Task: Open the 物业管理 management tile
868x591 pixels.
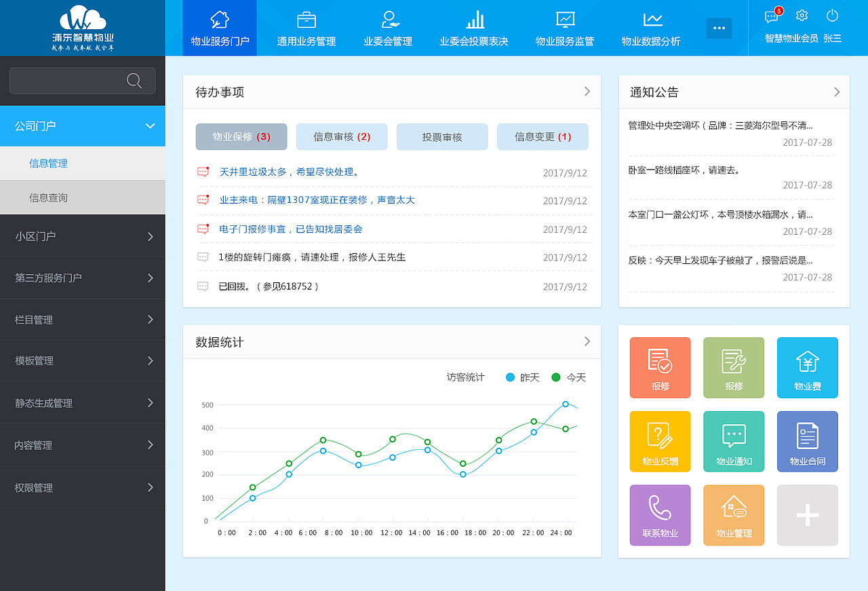Action: click(734, 514)
